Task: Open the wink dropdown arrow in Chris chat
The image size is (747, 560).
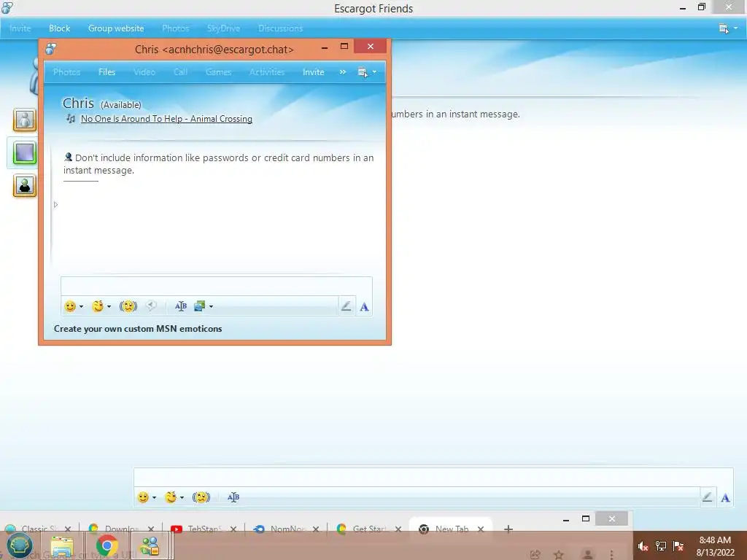Action: tap(109, 307)
